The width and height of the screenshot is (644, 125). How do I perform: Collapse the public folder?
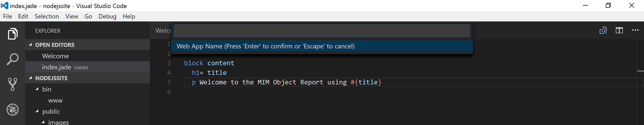(37, 111)
